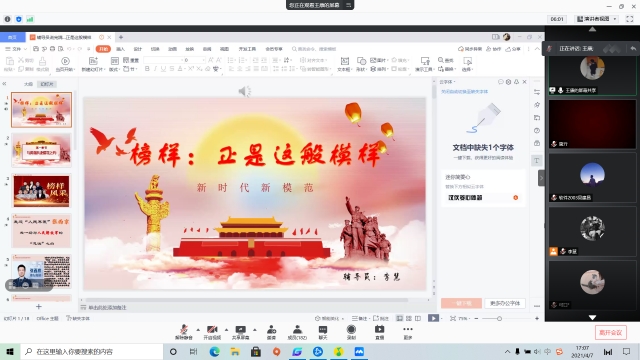Click the command search box in the ribbon
The height and width of the screenshot is (360, 640).
pyautogui.click(x=314, y=49)
